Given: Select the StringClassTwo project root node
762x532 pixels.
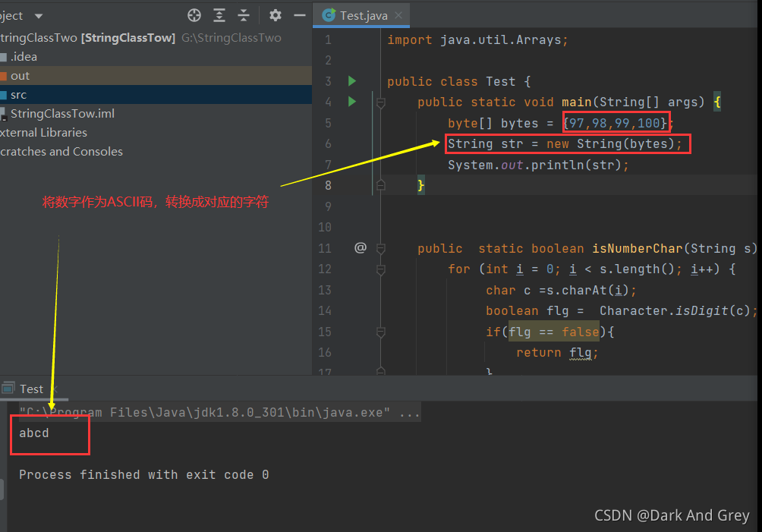Looking at the screenshot, I should coord(156,38).
